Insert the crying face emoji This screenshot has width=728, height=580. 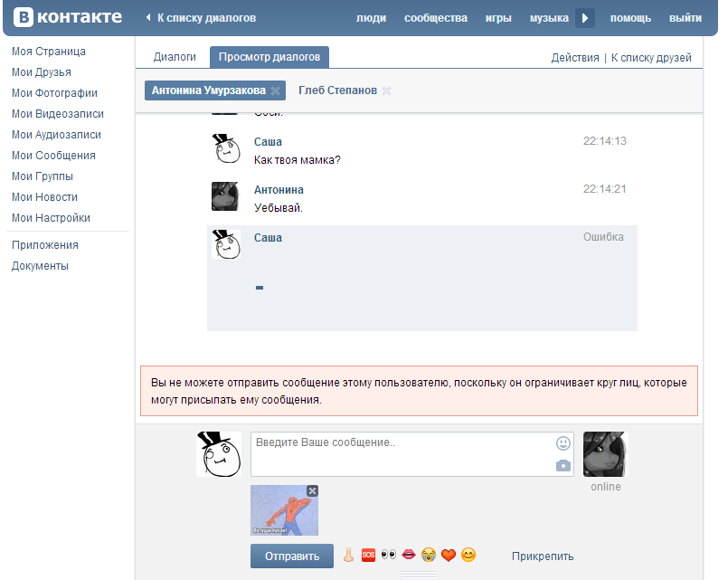point(429,555)
